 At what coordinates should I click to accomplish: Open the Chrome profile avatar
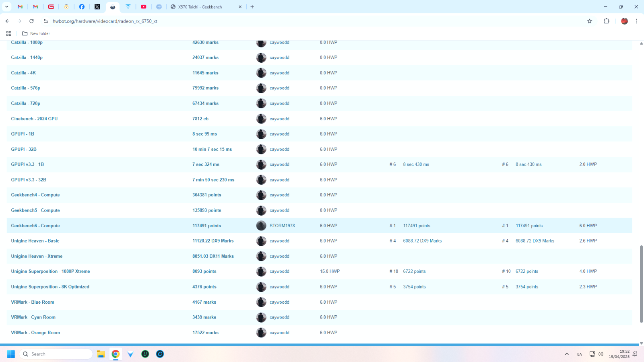coord(624,21)
